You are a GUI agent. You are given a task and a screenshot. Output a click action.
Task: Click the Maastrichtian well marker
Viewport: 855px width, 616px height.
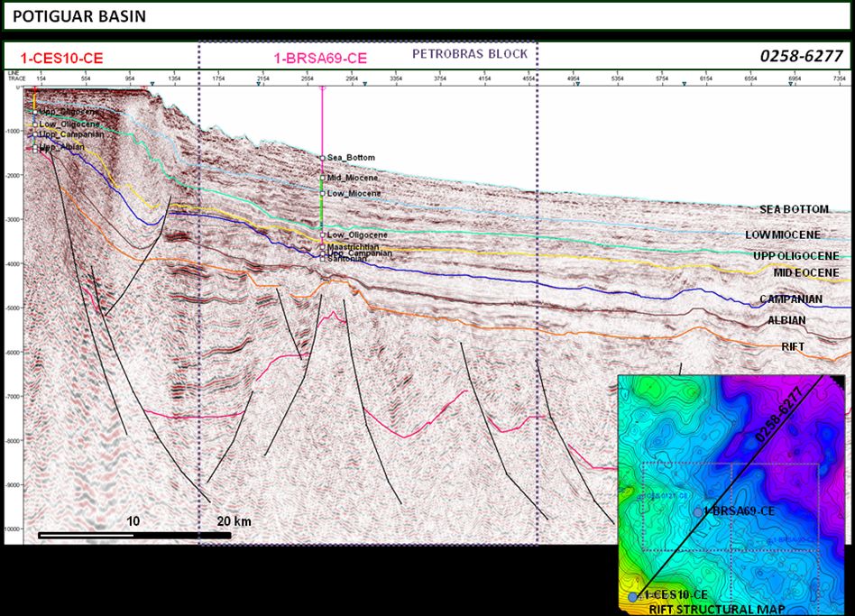[323, 245]
